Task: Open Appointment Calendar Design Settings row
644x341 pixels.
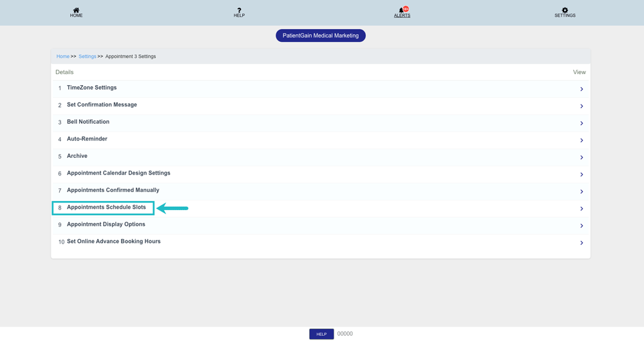Action: (x=320, y=175)
